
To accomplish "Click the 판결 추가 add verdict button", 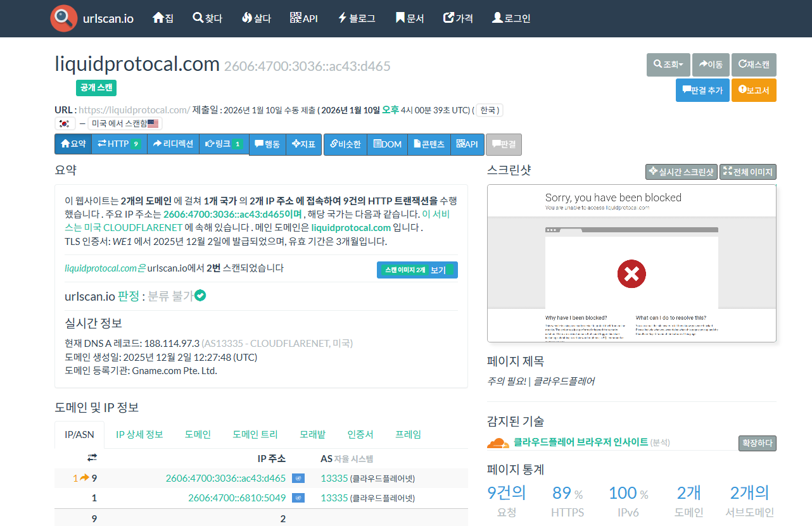I will 702,90.
